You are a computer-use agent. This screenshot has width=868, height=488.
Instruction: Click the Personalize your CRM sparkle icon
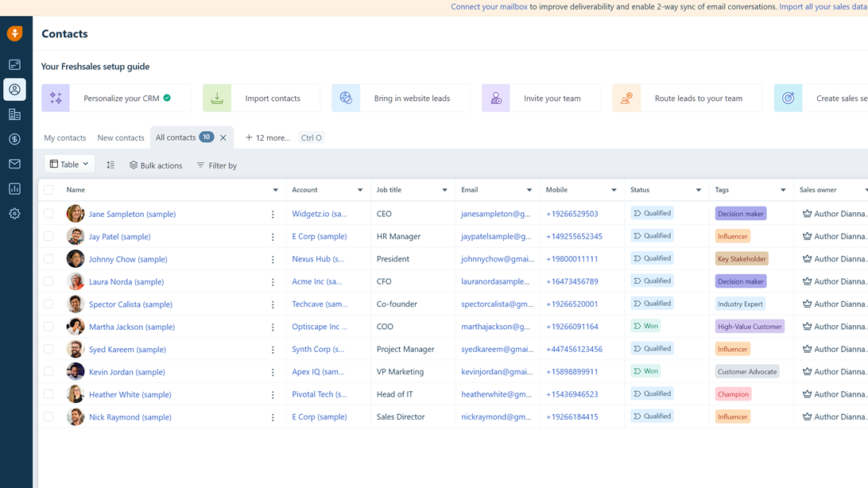(x=56, y=98)
